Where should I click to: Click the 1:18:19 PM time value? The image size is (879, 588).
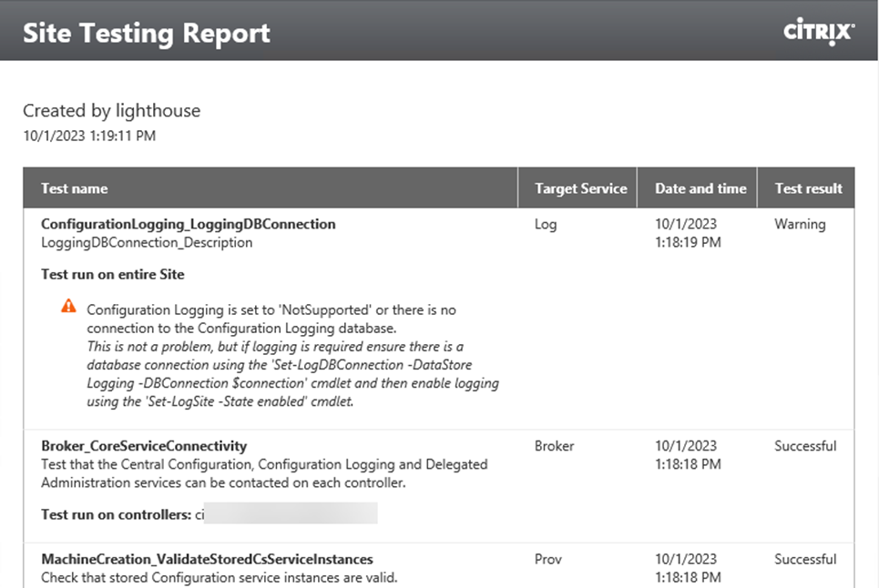click(x=688, y=242)
